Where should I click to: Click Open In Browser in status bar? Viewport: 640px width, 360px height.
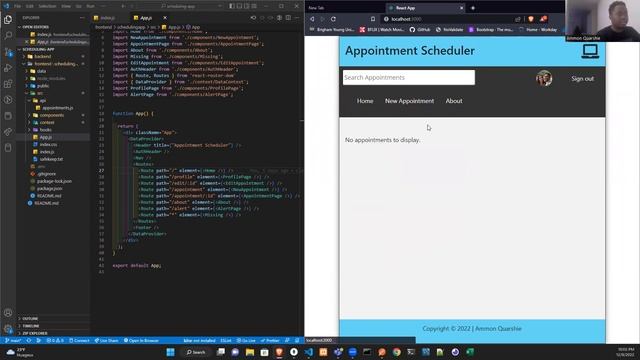[142, 340]
